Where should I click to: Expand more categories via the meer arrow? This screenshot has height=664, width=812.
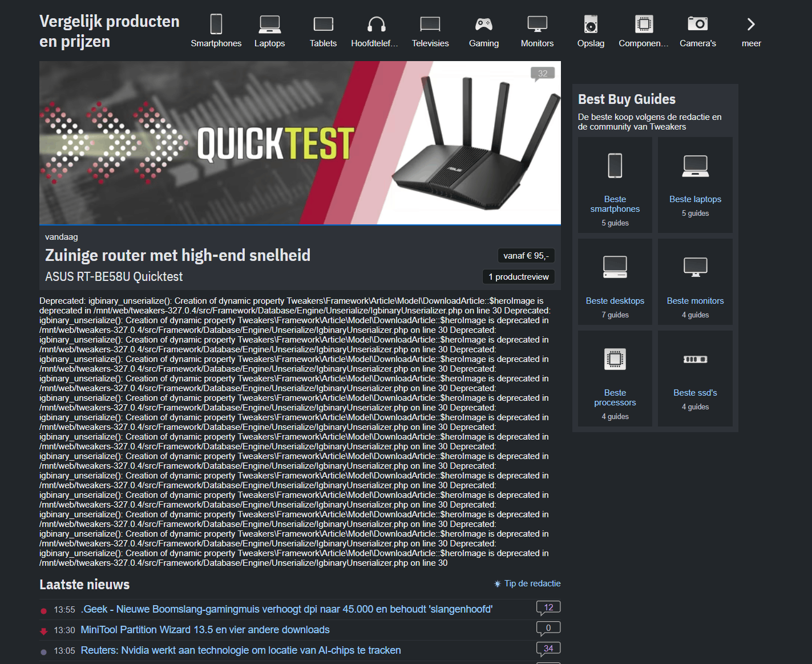pos(751,24)
